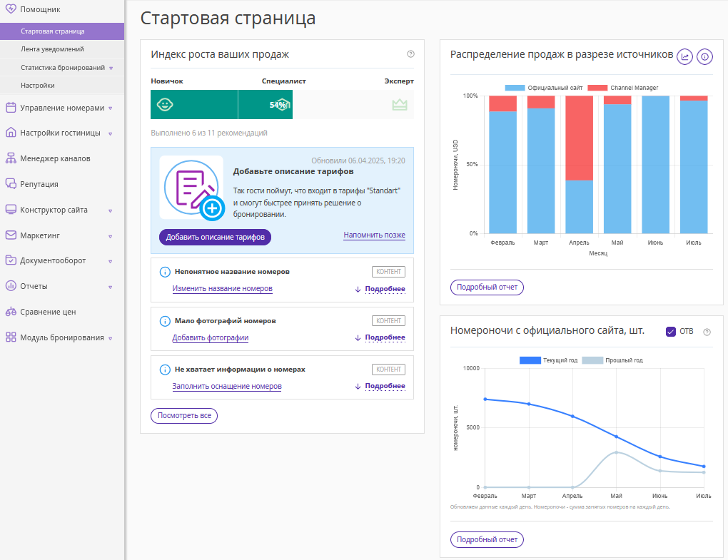Click the Напомнить позже link
The height and width of the screenshot is (560, 728).
pos(374,235)
